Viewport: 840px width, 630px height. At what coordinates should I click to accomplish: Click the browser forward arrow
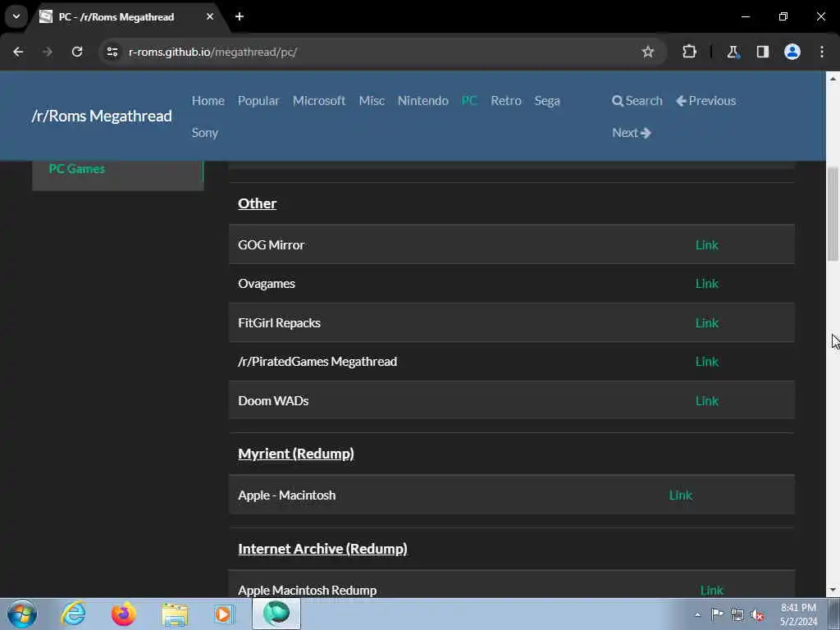47,52
